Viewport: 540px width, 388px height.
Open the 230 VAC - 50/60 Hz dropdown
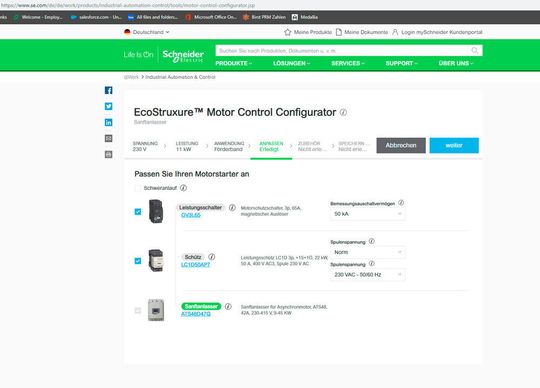click(367, 274)
